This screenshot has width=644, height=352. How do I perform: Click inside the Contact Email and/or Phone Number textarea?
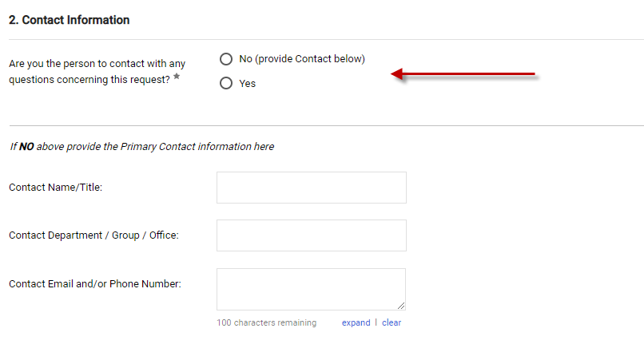311,288
